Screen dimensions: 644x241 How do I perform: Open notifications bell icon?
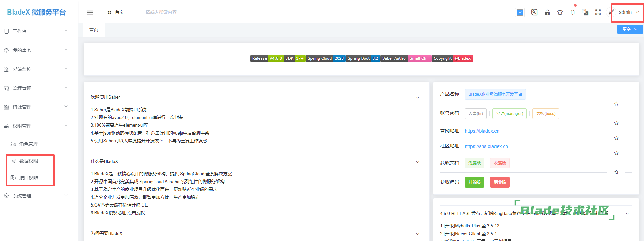[x=573, y=13]
